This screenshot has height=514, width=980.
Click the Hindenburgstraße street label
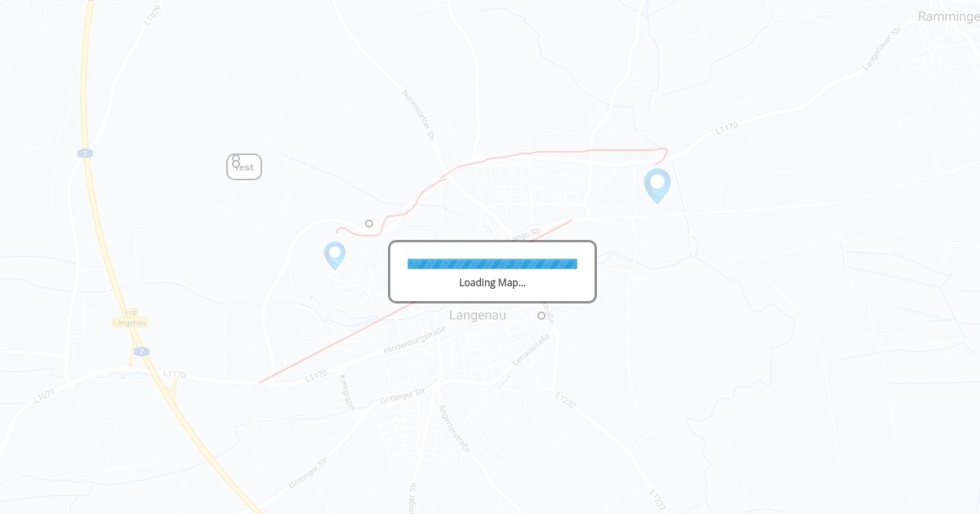click(415, 339)
